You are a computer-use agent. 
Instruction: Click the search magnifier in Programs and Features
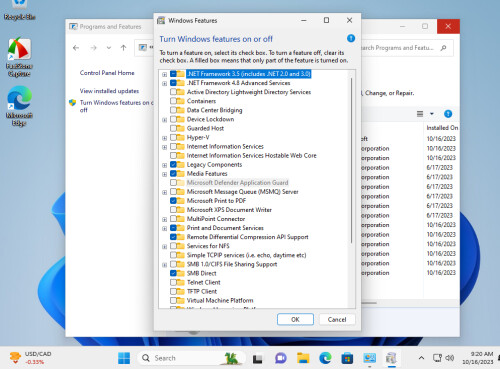click(x=443, y=48)
